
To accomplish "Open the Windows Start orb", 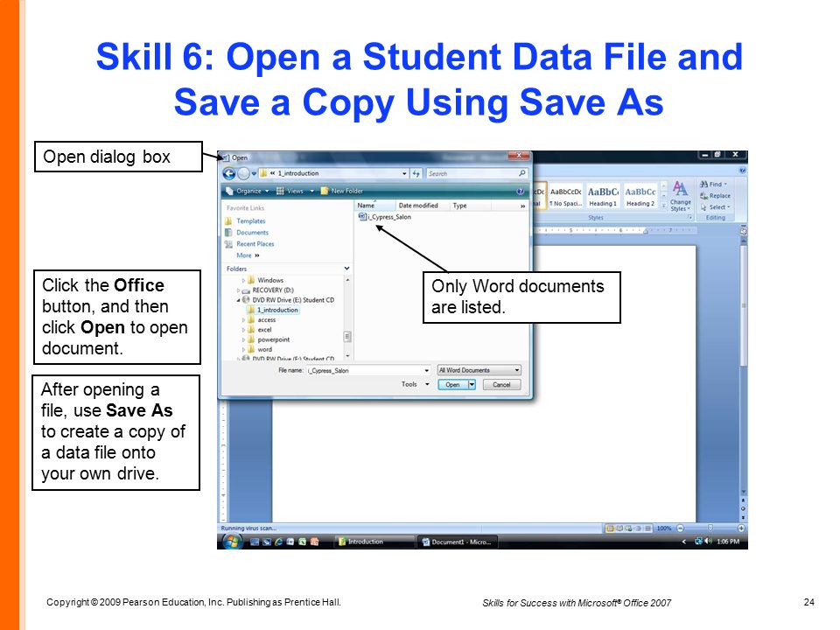I will pos(231,542).
